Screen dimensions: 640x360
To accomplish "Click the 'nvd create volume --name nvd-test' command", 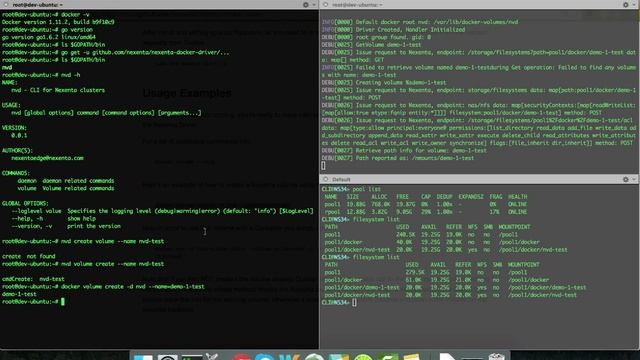I will click(x=83, y=241).
